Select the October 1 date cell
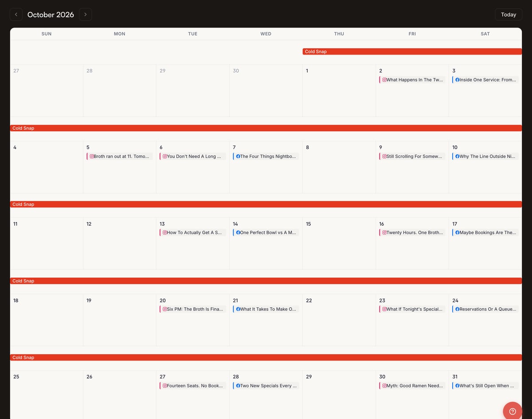This screenshot has width=532, height=419. (x=339, y=91)
